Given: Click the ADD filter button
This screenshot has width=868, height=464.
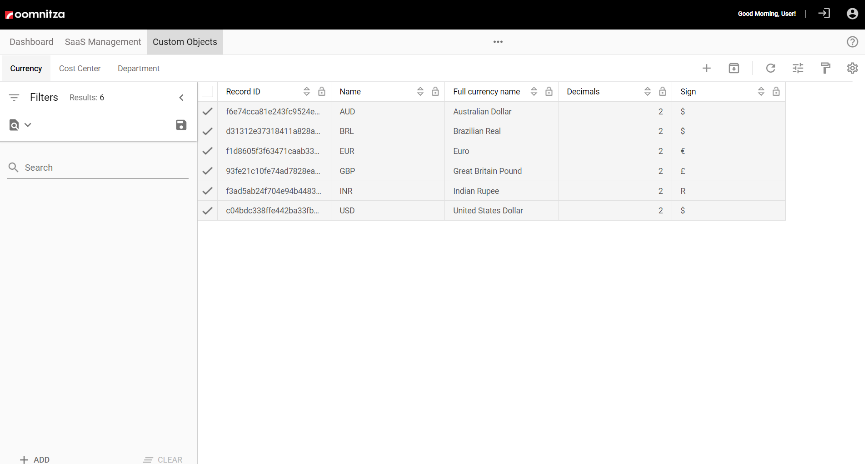Looking at the screenshot, I should [x=35, y=459].
